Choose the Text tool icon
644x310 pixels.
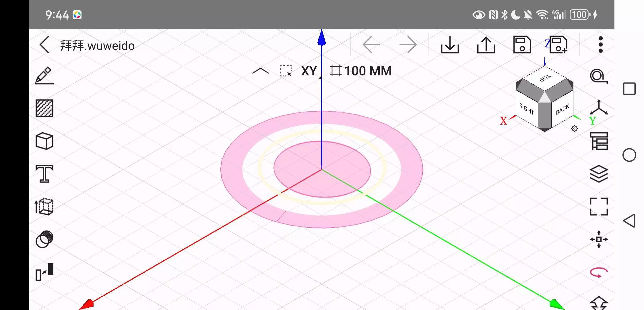click(x=44, y=174)
